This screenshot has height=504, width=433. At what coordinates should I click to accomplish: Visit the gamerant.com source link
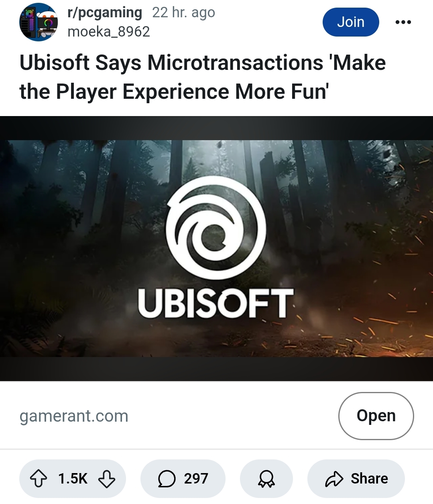pos(74,416)
